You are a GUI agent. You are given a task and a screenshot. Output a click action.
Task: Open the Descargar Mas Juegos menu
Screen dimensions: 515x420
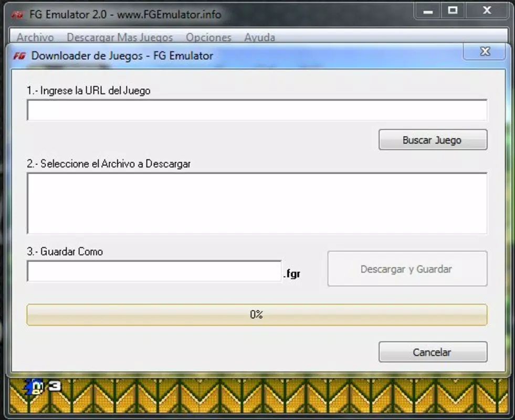click(120, 37)
